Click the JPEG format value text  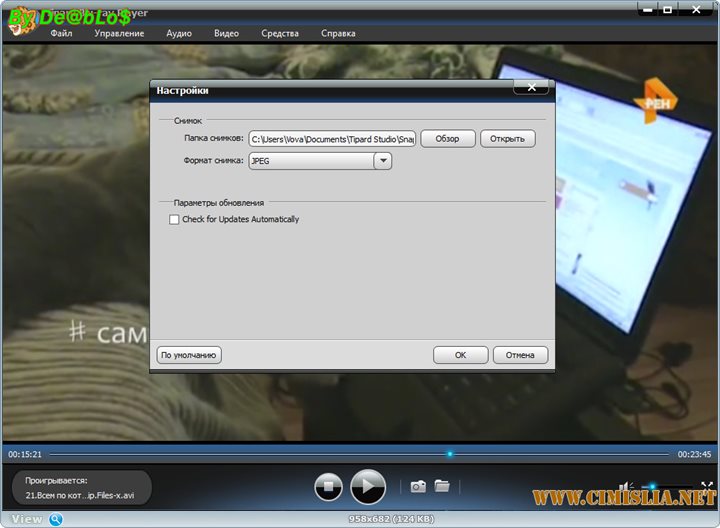pyautogui.click(x=260, y=161)
